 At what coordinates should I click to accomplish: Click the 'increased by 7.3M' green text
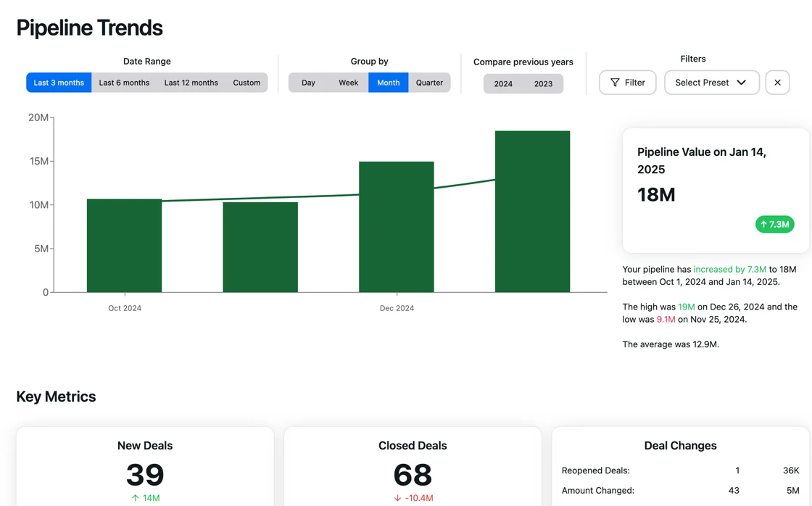729,269
